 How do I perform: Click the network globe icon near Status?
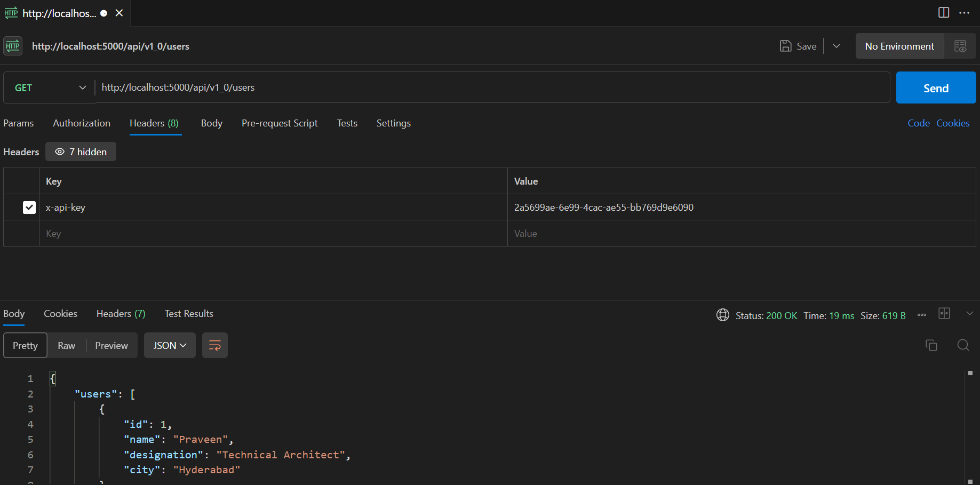[722, 315]
